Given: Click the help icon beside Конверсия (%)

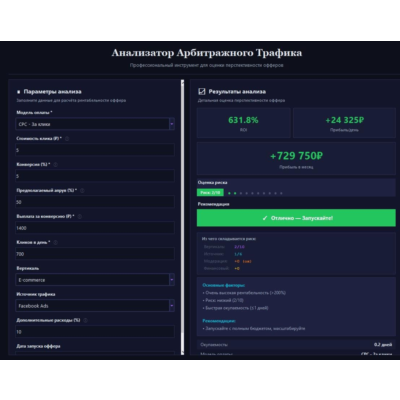Looking at the screenshot, I should pyautogui.click(x=55, y=164).
